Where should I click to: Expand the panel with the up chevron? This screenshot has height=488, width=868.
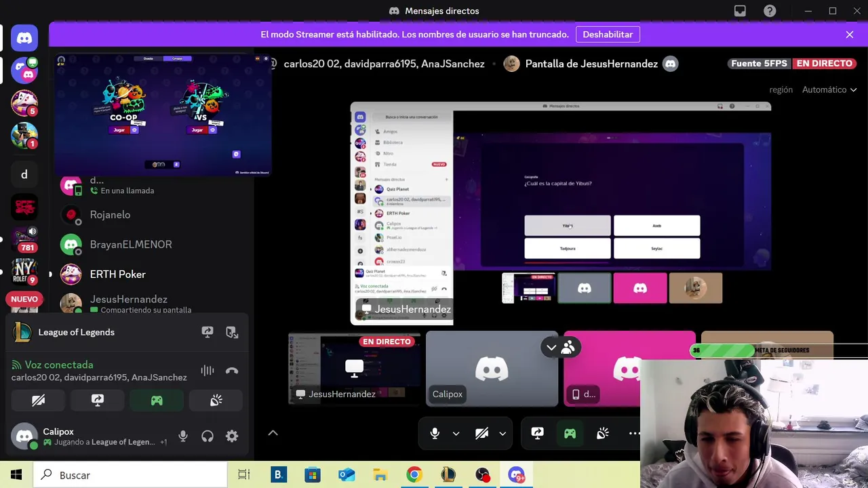pos(273,433)
